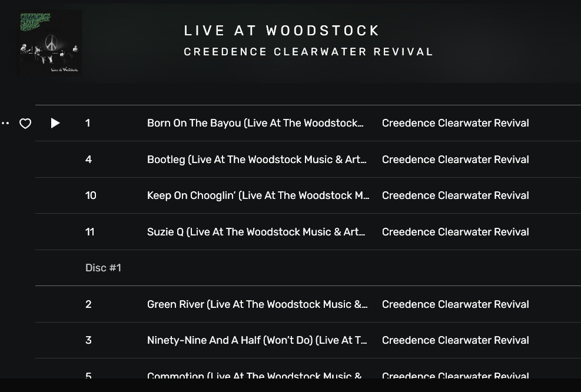
Task: Select the Keep On Chooglin' track title
Action: tap(258, 195)
